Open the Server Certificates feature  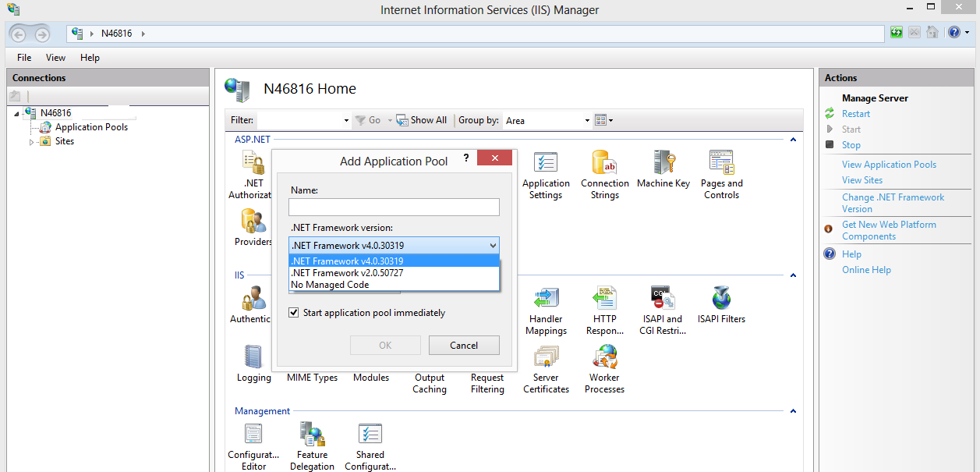546,363
